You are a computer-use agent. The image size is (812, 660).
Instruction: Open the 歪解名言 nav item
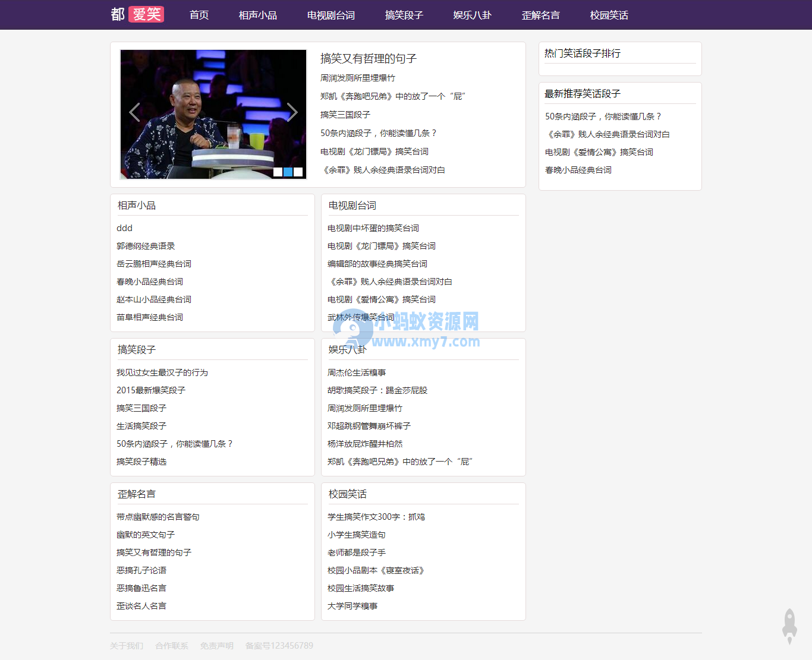[541, 15]
